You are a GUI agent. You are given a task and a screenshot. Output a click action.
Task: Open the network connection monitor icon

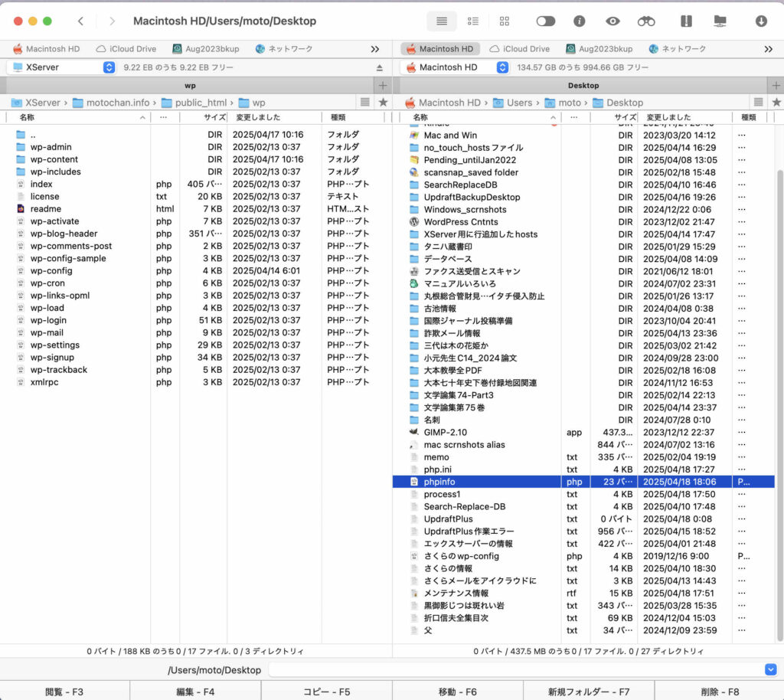point(720,21)
